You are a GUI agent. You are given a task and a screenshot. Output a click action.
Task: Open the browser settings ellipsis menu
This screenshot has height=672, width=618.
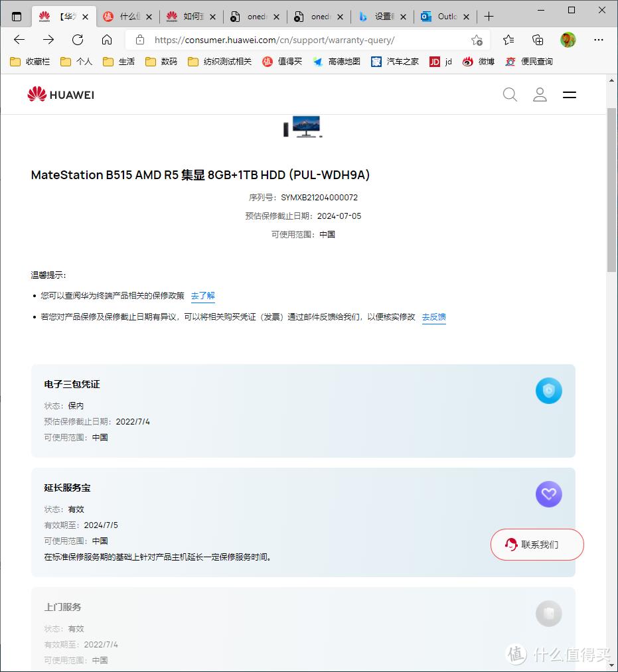[x=599, y=40]
